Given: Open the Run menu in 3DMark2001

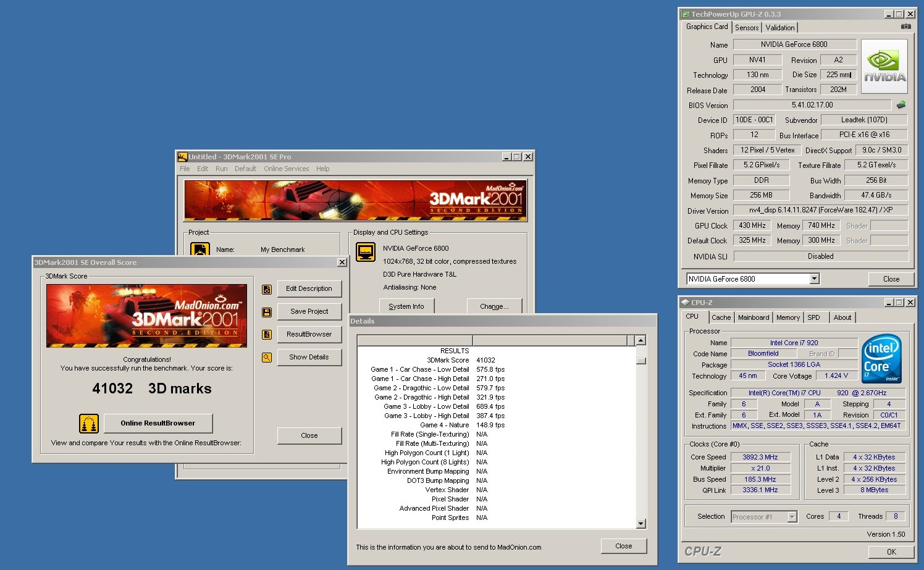Looking at the screenshot, I should pyautogui.click(x=221, y=169).
